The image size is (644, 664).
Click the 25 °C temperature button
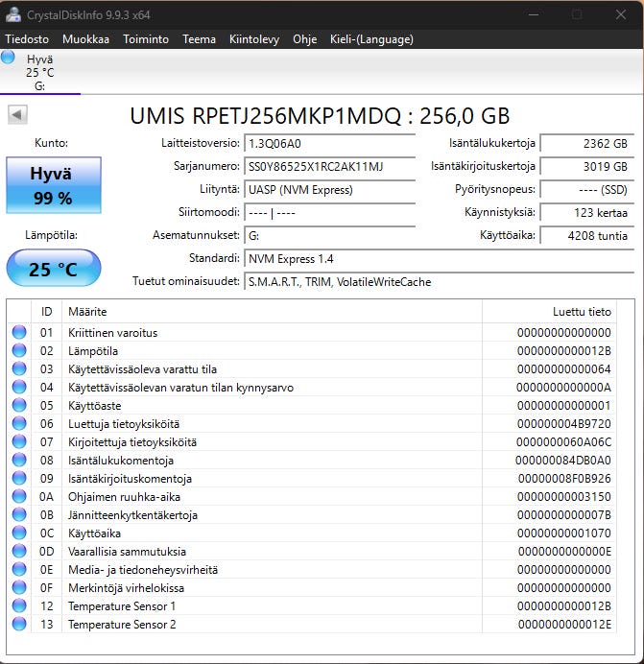tap(54, 268)
